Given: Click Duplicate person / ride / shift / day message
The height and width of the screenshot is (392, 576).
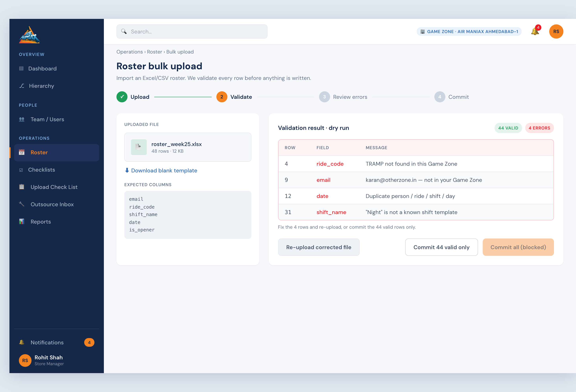Looking at the screenshot, I should (x=410, y=196).
